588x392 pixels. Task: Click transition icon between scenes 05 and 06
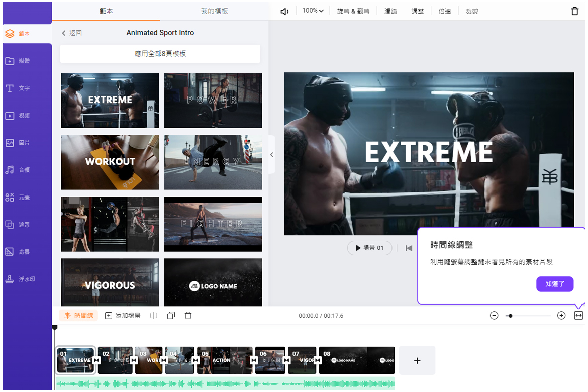(254, 360)
